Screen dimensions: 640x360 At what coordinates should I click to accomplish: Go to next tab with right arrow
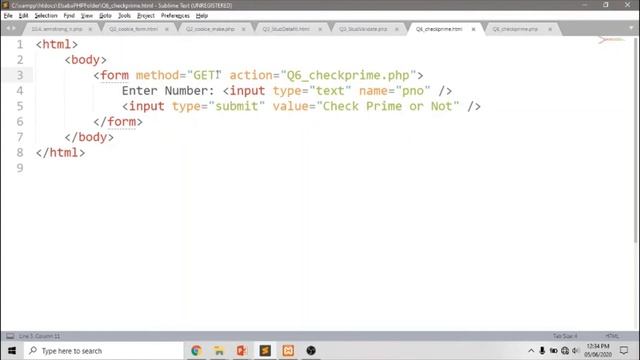(14, 28)
